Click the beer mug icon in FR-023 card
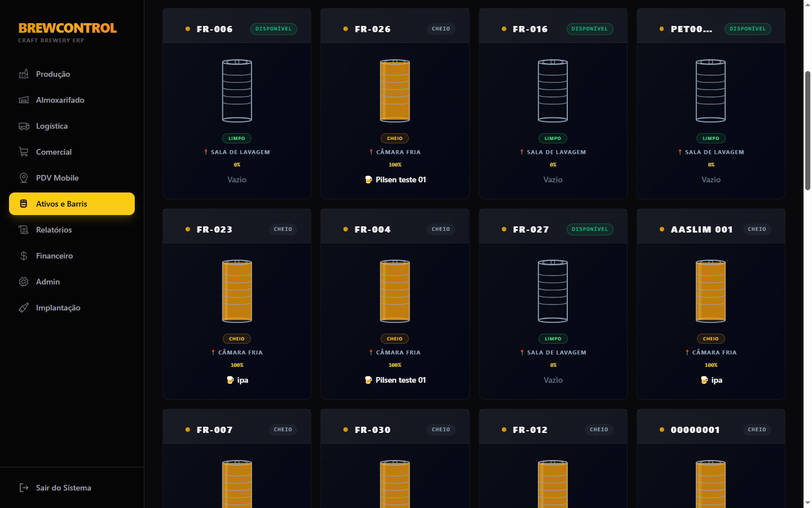This screenshot has width=812, height=508. coord(230,380)
